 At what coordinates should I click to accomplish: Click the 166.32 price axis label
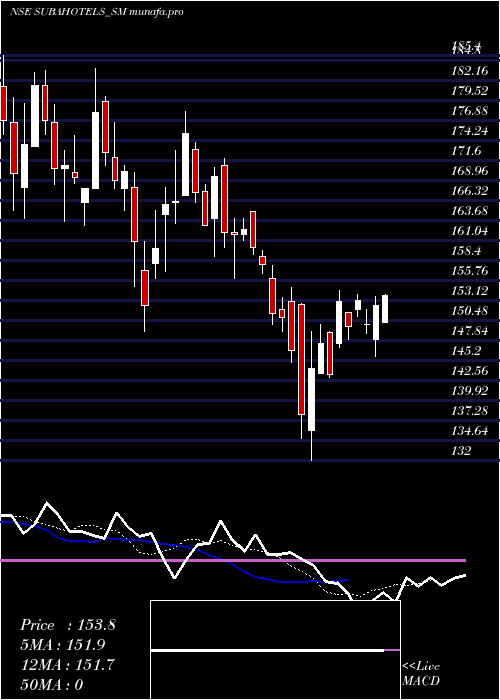(x=470, y=191)
